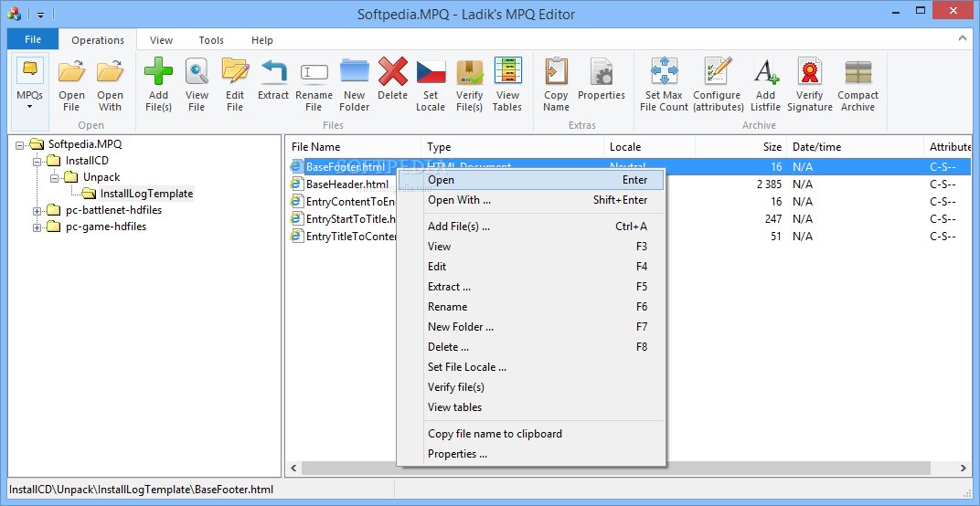Click the Verify File(s) ribbon icon
This screenshot has width=980, height=506.
(x=469, y=71)
